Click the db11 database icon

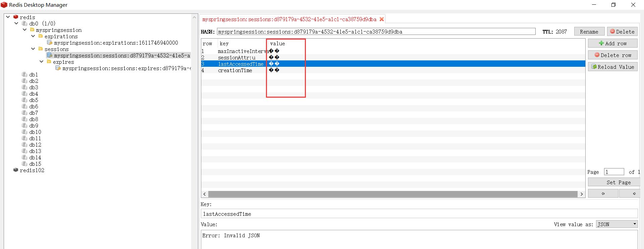tap(24, 138)
